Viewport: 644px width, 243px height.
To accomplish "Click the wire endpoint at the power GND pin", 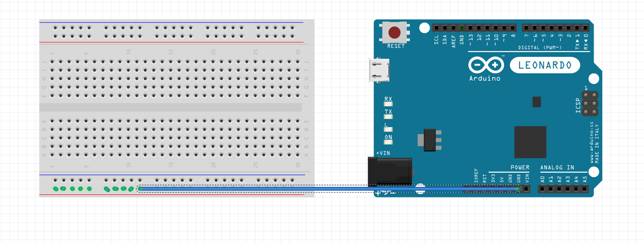I will (518, 189).
